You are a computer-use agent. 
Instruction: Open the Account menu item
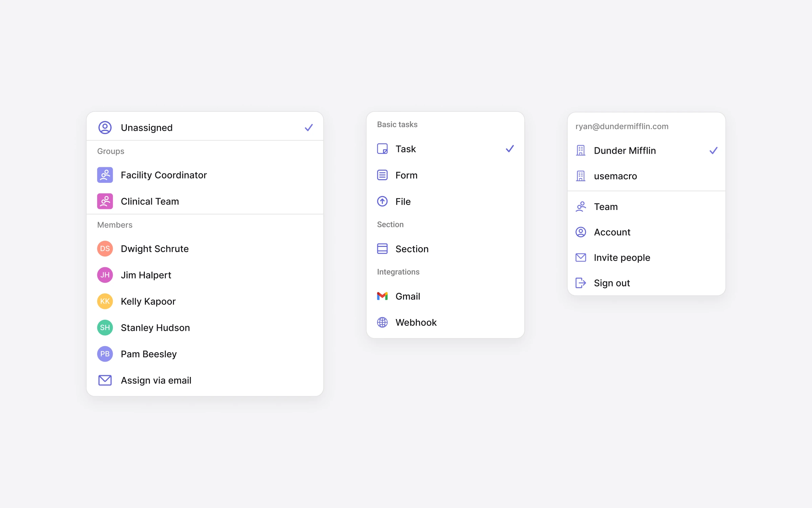pos(646,232)
